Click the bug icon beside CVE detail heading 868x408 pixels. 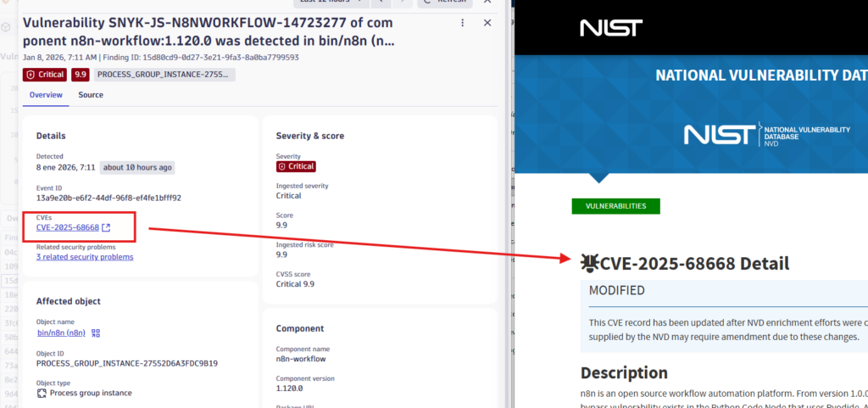tap(589, 264)
